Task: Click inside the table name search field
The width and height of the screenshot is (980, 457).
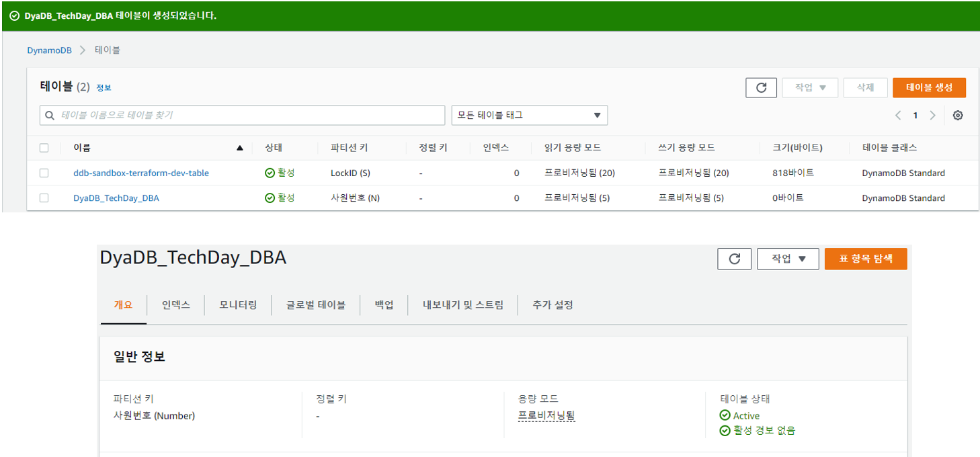Action: pyautogui.click(x=202, y=115)
